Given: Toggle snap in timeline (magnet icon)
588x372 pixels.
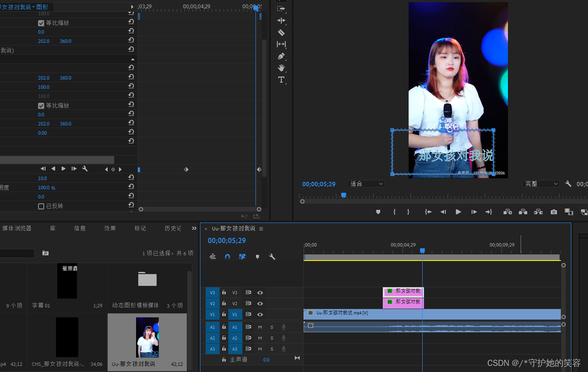Looking at the screenshot, I should [227, 257].
